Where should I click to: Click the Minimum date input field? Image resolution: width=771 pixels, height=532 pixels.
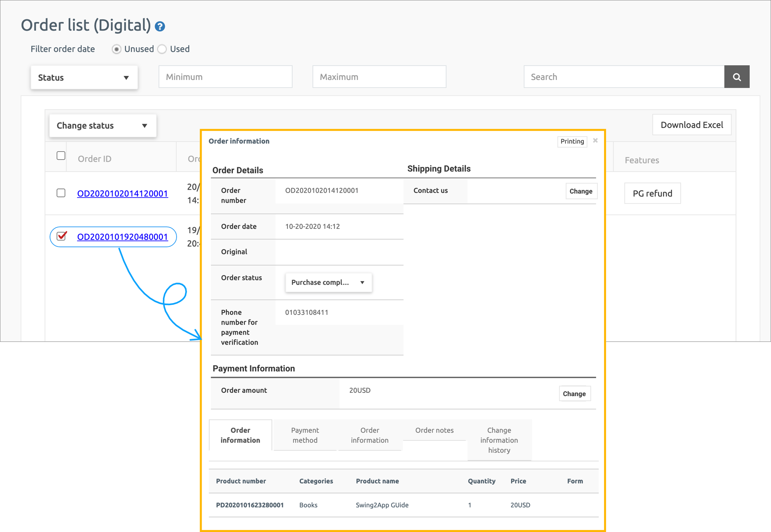coord(225,77)
